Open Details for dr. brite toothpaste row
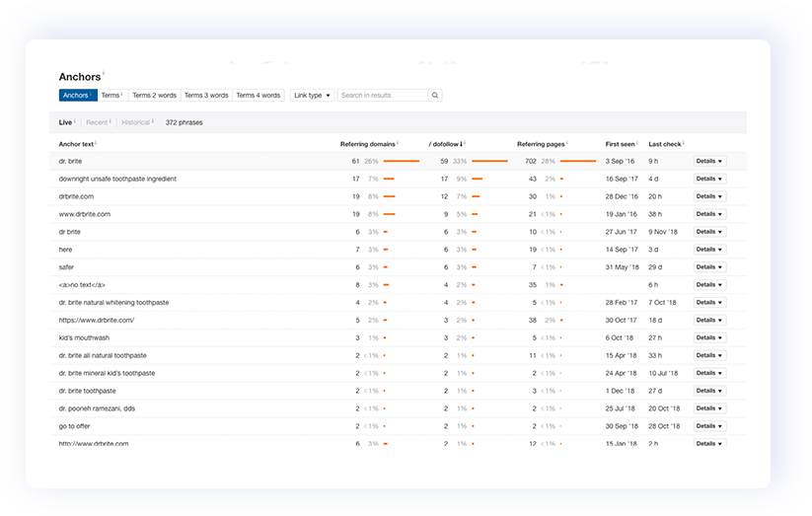812x516 pixels. [709, 391]
